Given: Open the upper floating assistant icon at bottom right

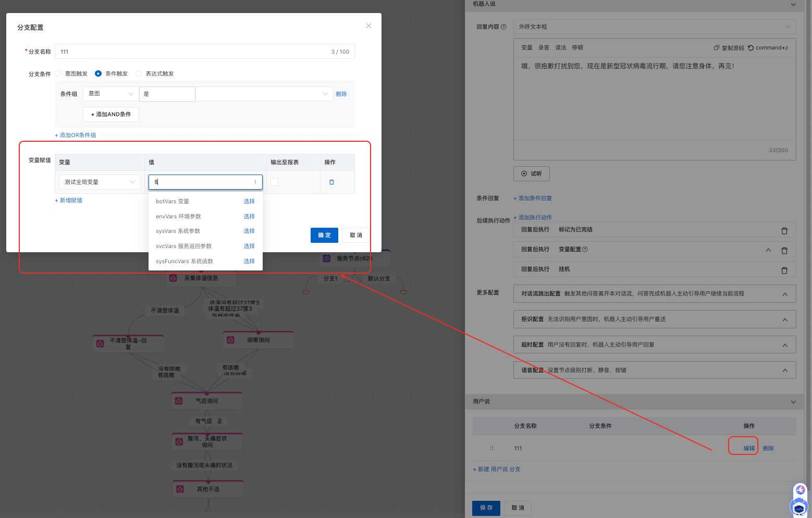Looking at the screenshot, I should point(801,490).
